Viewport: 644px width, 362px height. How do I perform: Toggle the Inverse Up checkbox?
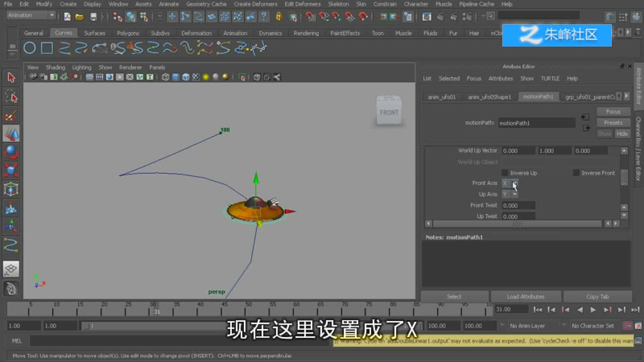tap(505, 173)
